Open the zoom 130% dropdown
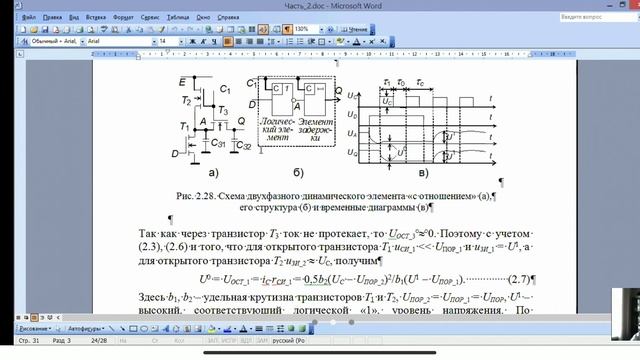640x360 pixels. coord(321,29)
